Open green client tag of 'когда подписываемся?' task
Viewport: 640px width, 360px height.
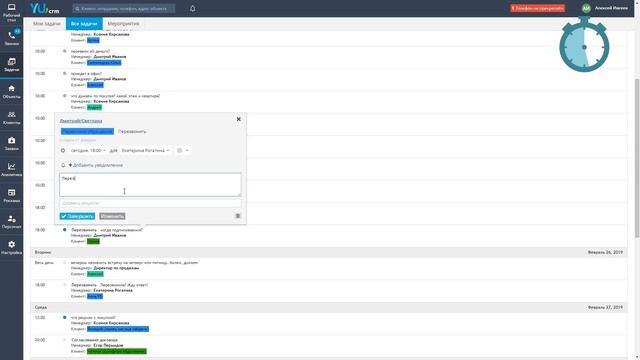[93, 241]
